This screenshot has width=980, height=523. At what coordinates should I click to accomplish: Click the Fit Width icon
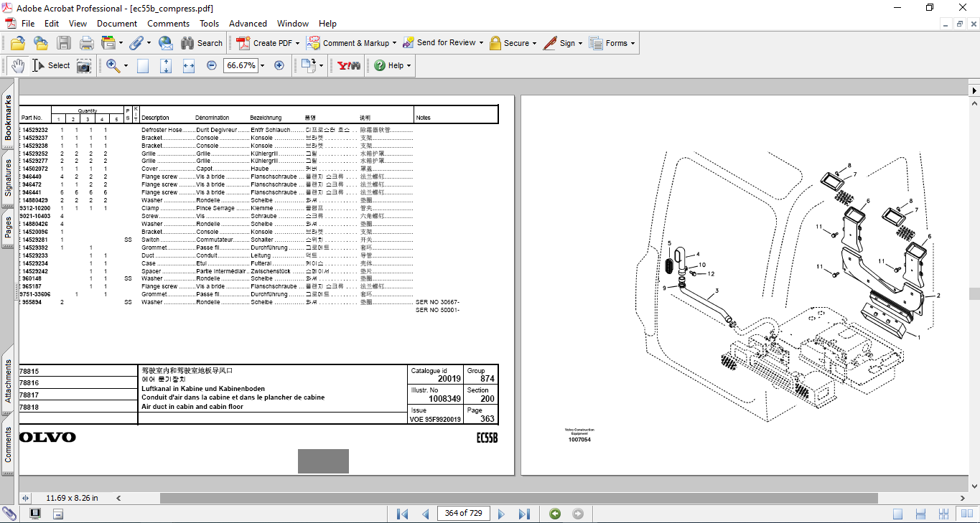(189, 65)
